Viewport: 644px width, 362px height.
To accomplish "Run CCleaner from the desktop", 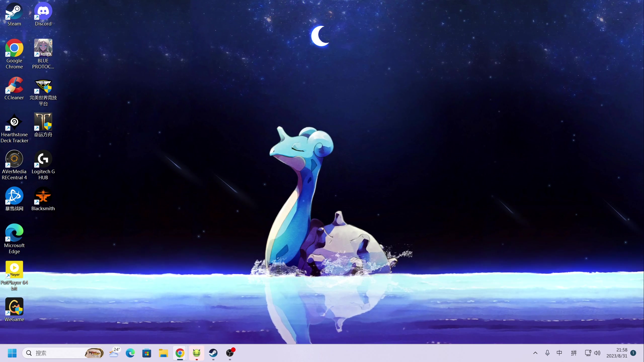I will coord(14,85).
